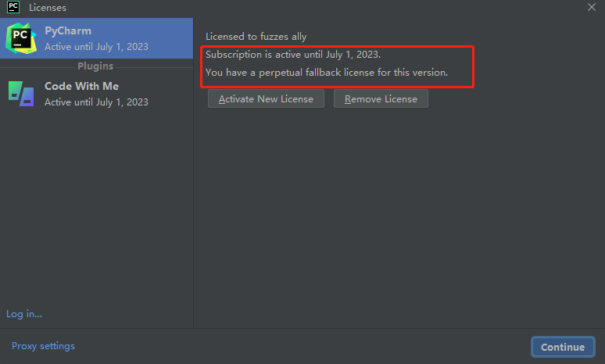Click the PyCharm product icon in the list
Image resolution: width=605 pixels, height=364 pixels.
21,38
